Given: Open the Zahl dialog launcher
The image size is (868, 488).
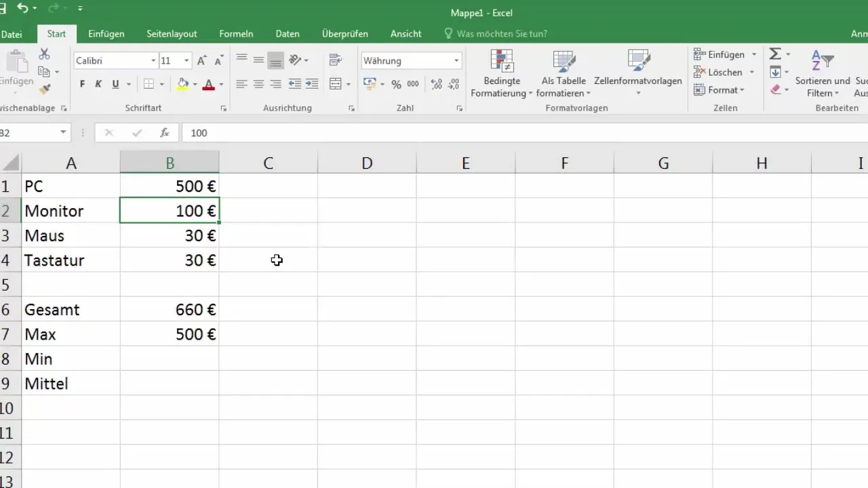Looking at the screenshot, I should click(x=459, y=108).
